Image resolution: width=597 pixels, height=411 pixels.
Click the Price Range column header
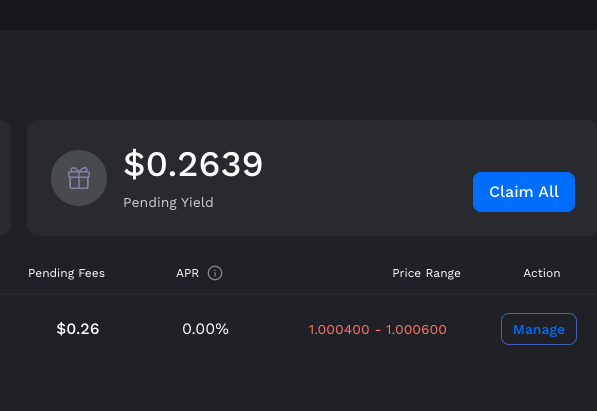coord(426,273)
